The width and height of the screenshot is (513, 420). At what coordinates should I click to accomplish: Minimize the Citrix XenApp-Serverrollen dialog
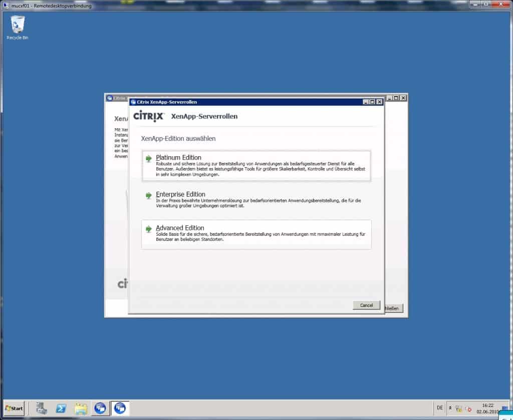tap(366, 102)
